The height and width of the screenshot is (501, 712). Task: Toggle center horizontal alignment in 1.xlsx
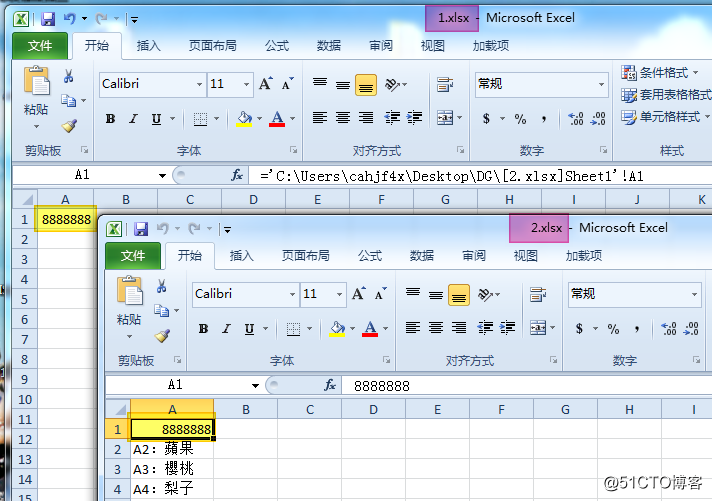click(x=343, y=118)
